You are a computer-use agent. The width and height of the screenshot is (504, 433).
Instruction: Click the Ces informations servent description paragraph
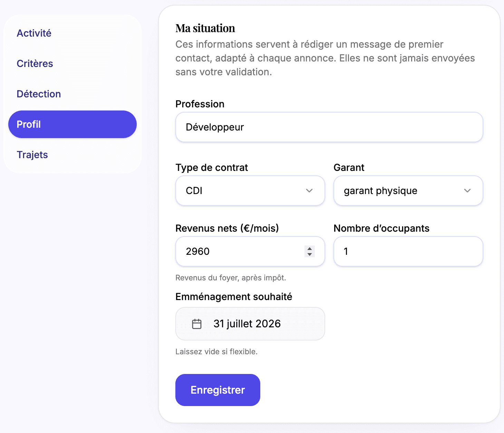click(x=325, y=58)
